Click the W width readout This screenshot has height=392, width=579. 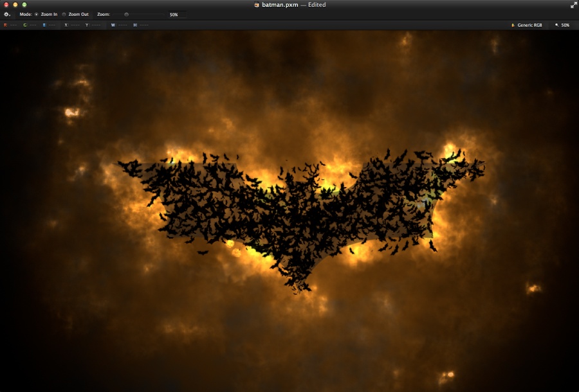119,25
